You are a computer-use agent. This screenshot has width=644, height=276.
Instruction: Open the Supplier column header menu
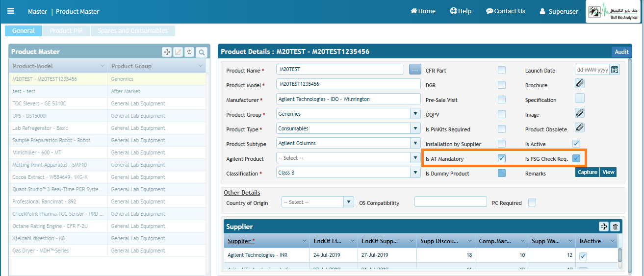click(x=304, y=241)
